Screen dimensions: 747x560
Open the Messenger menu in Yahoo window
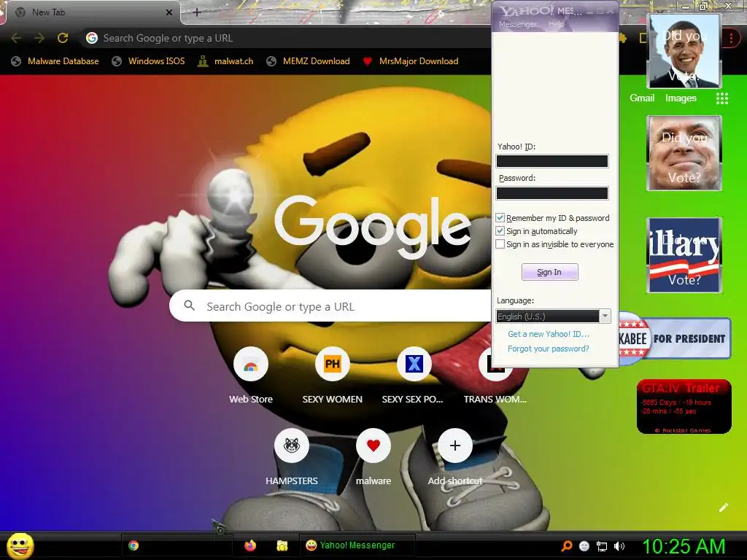[x=517, y=24]
